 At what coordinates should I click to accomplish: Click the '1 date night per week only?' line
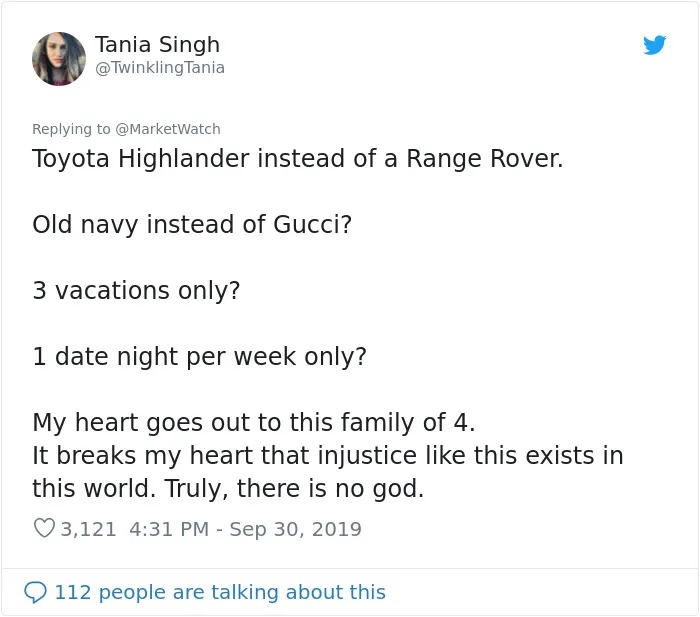pos(200,357)
